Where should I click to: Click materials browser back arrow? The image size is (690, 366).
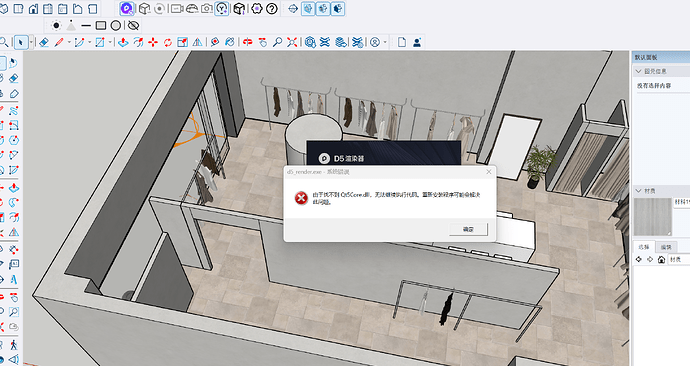(639, 260)
